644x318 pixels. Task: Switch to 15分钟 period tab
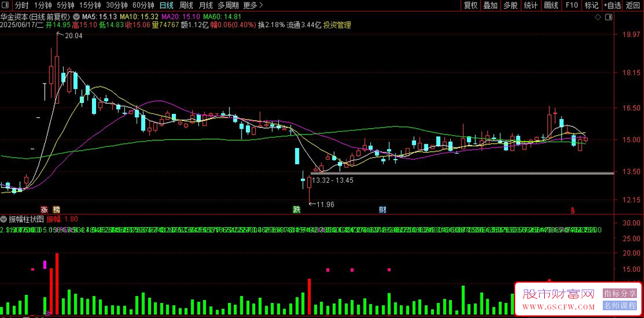pyautogui.click(x=90, y=5)
